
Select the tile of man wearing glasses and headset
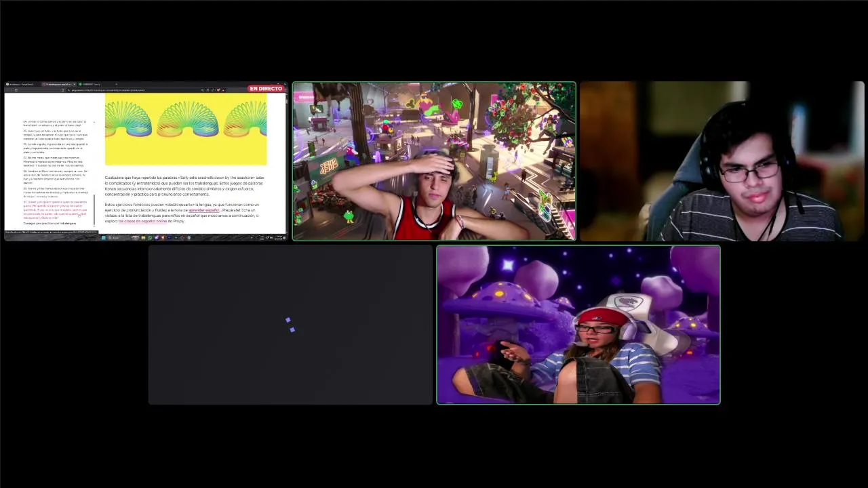tap(722, 161)
